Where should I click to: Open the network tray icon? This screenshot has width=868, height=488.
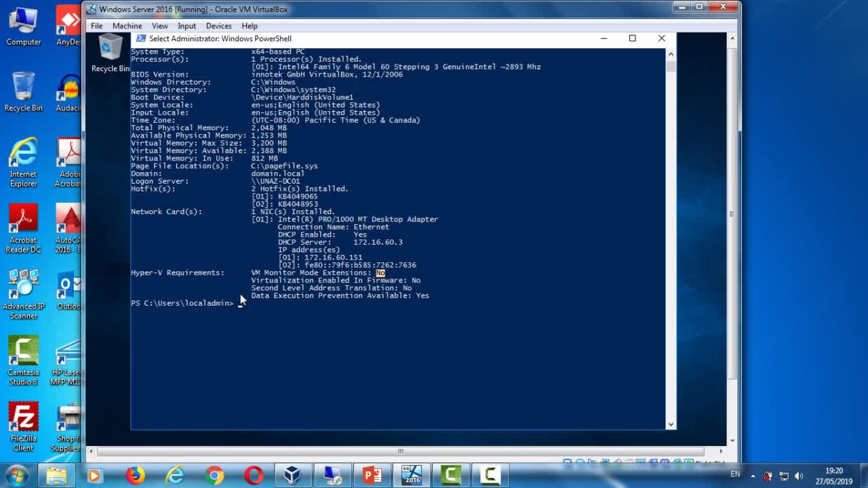point(783,476)
